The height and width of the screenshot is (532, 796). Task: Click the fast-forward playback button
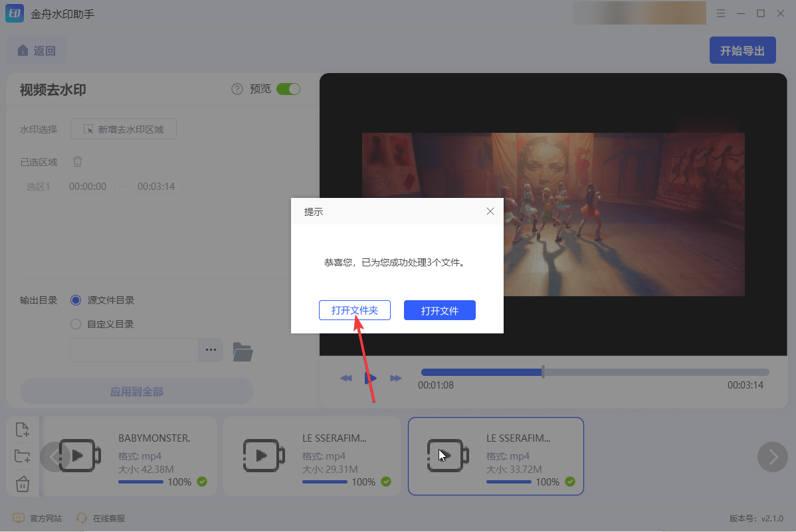pyautogui.click(x=396, y=378)
